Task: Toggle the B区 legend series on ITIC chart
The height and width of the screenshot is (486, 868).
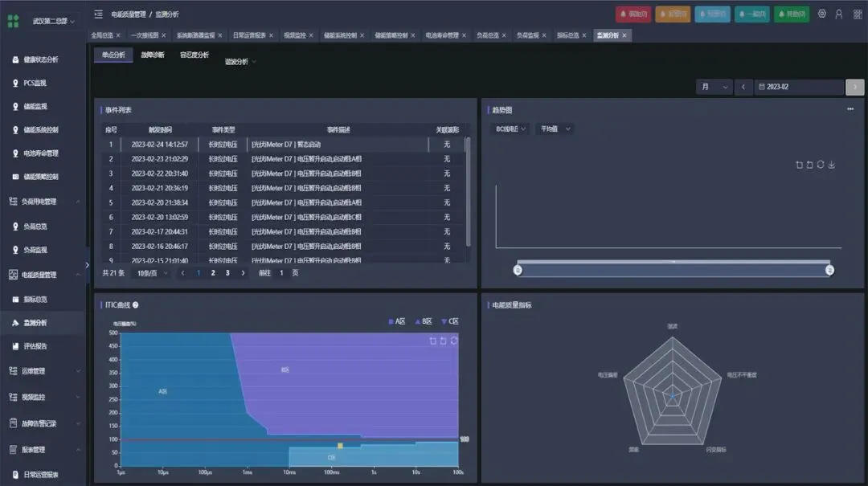Action: click(x=424, y=321)
